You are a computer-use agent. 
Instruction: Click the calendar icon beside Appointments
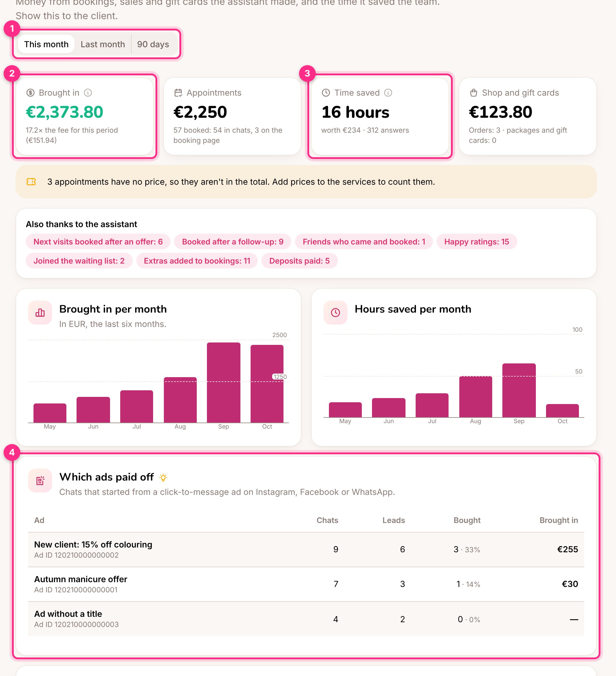tap(178, 93)
